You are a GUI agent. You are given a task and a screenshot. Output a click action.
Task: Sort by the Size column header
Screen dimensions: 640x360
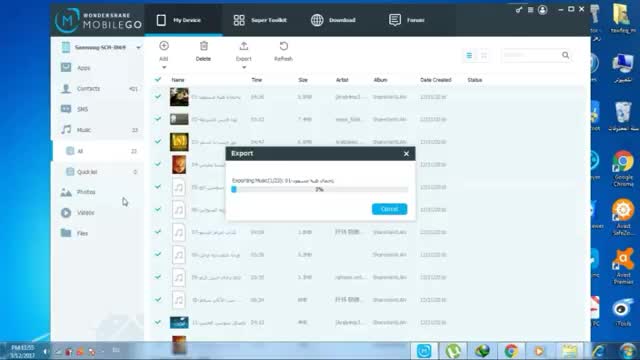pyautogui.click(x=303, y=80)
